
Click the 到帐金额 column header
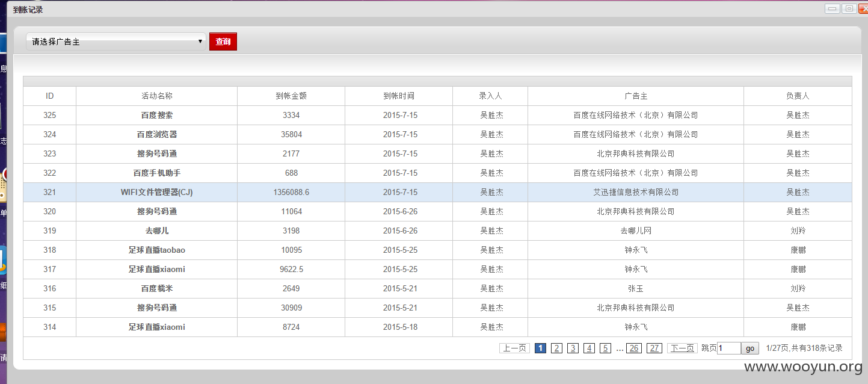291,96
